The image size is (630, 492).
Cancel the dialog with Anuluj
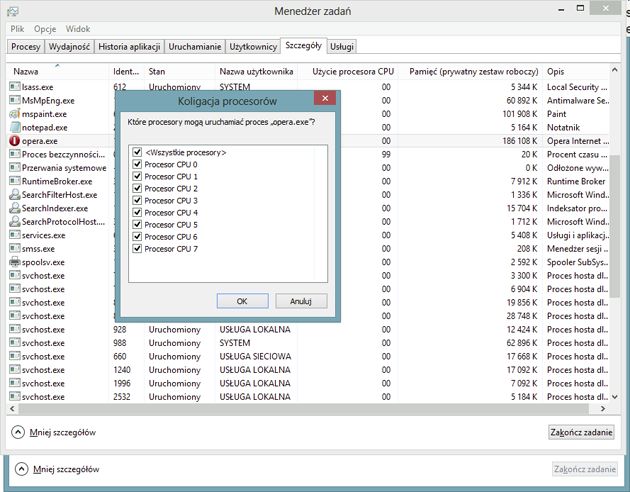click(x=301, y=301)
